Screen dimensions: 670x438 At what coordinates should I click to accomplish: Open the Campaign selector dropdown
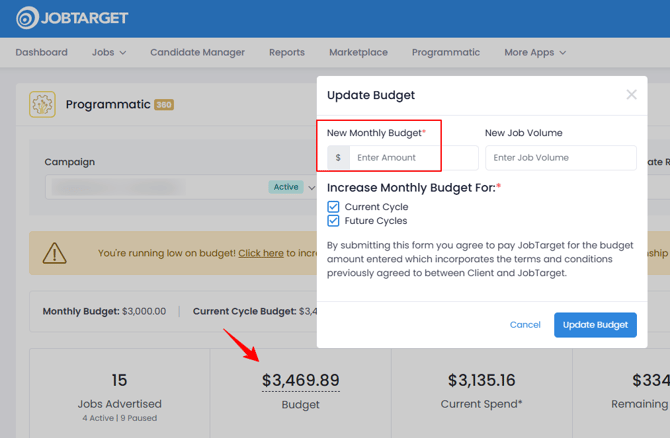tap(181, 187)
